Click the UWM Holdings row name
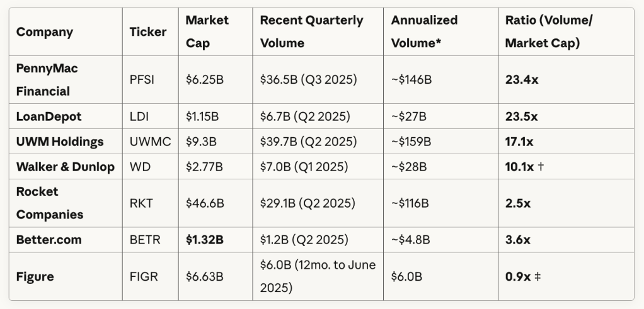The height and width of the screenshot is (309, 644). [60, 142]
